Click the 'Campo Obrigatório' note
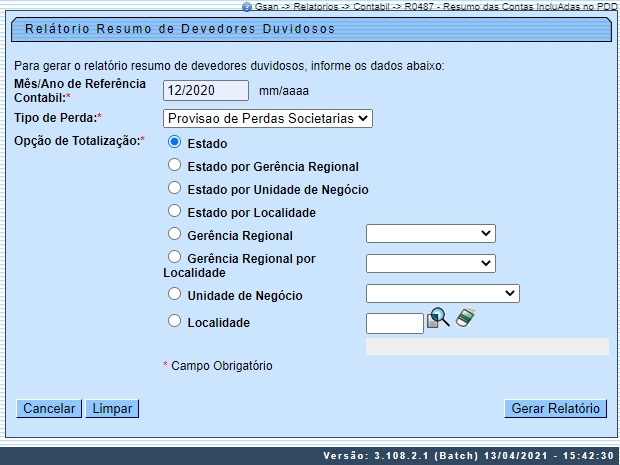The height and width of the screenshot is (465, 620). tap(221, 366)
